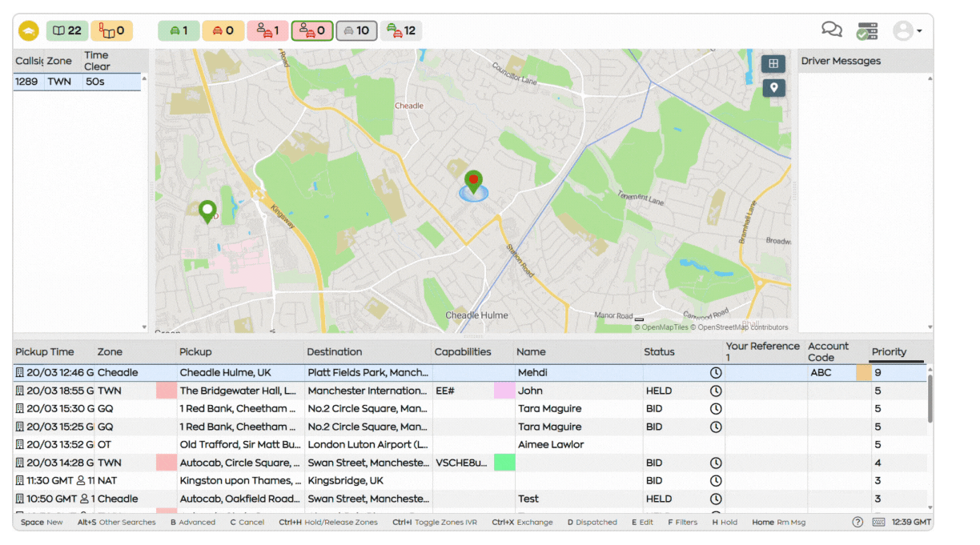Select the green car status counter showing 1
Image resolution: width=980 pixels, height=545 pixels.
[179, 31]
